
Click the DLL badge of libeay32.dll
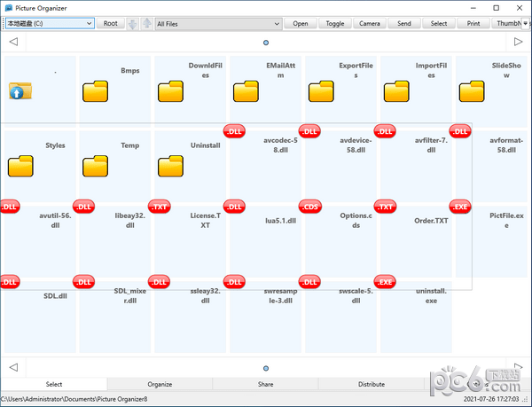coord(84,207)
